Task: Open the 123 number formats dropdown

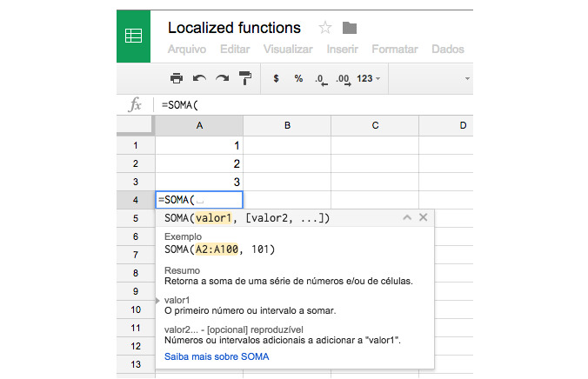Action: 369,78
